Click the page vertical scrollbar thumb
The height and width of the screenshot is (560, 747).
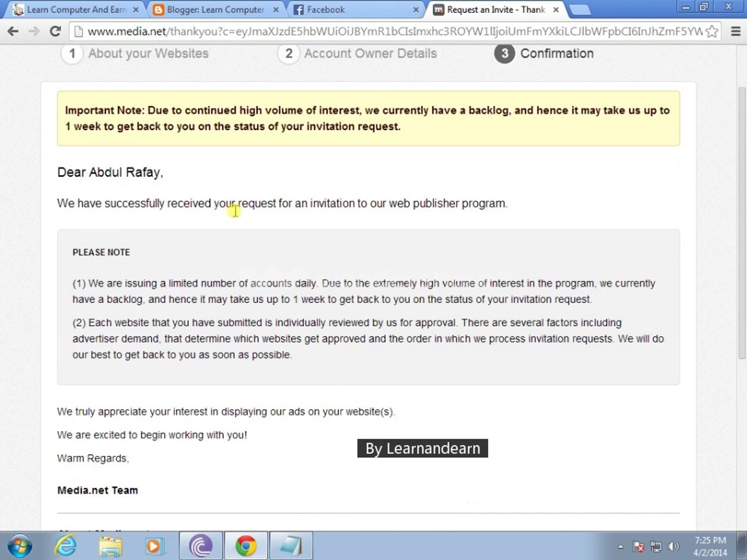[742, 223]
